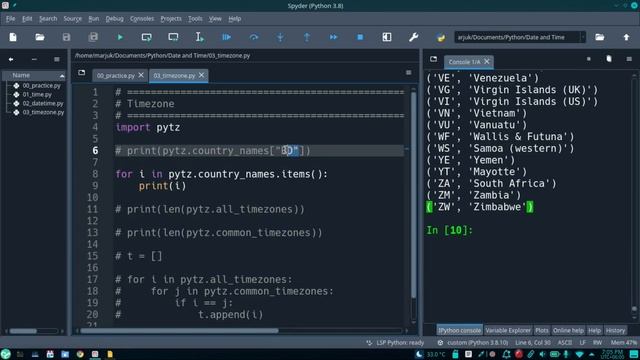Browse for a working directory
This screenshot has height=360, width=640.
(x=600, y=37)
